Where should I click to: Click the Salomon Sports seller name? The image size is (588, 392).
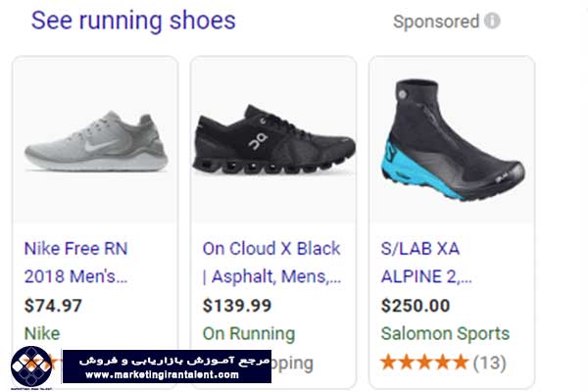pyautogui.click(x=445, y=333)
